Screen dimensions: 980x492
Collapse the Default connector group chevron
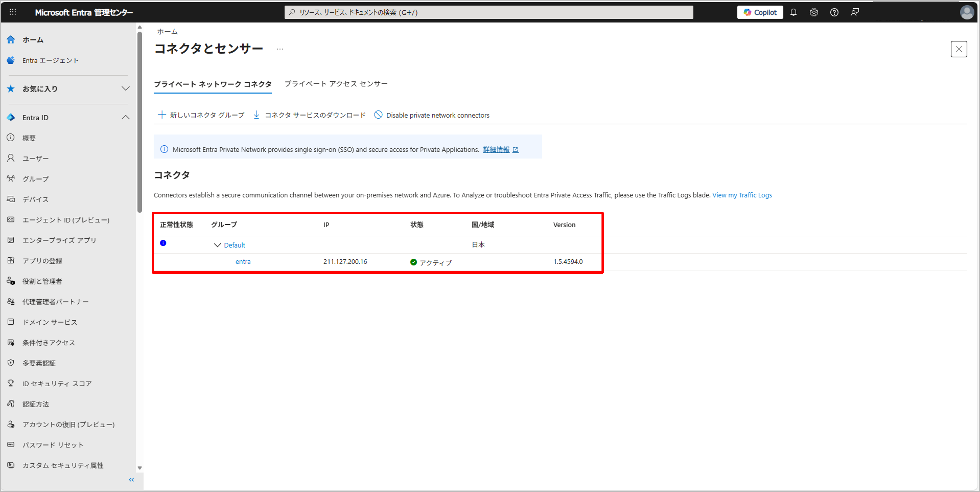pyautogui.click(x=217, y=245)
